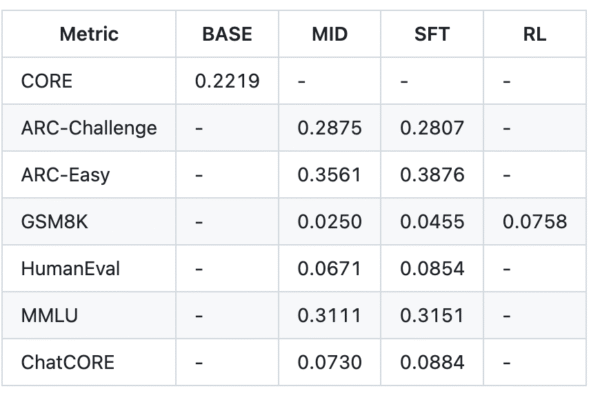The height and width of the screenshot is (400, 600).
Task: Click the GSM8K RL value 0.0758
Action: coord(535,221)
